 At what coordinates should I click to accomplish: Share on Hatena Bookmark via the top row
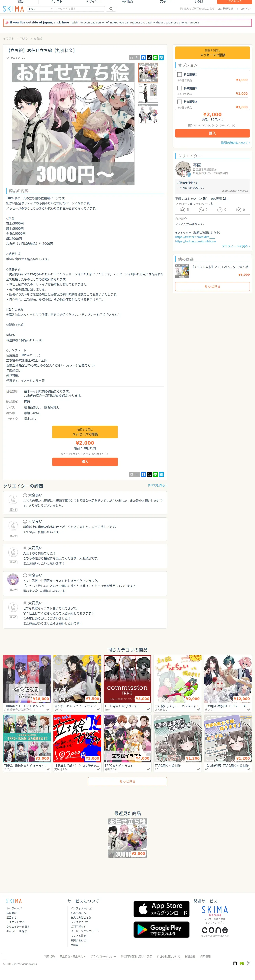coord(161,58)
